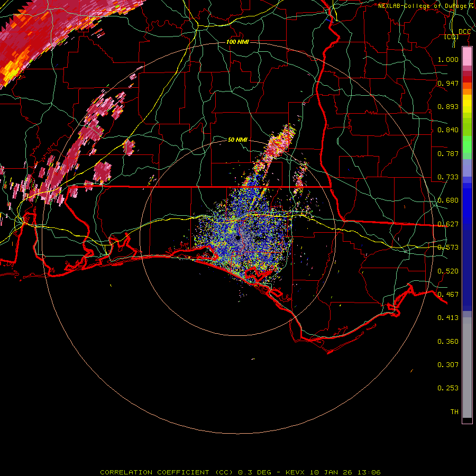Click the 0.733 legend value
The width and height of the screenshot is (476, 476).
pos(448,177)
